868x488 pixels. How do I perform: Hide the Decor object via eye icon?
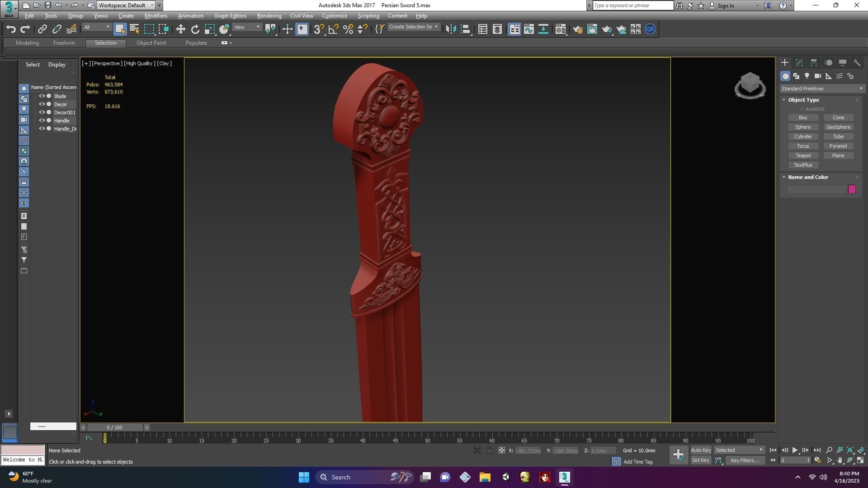(42, 104)
